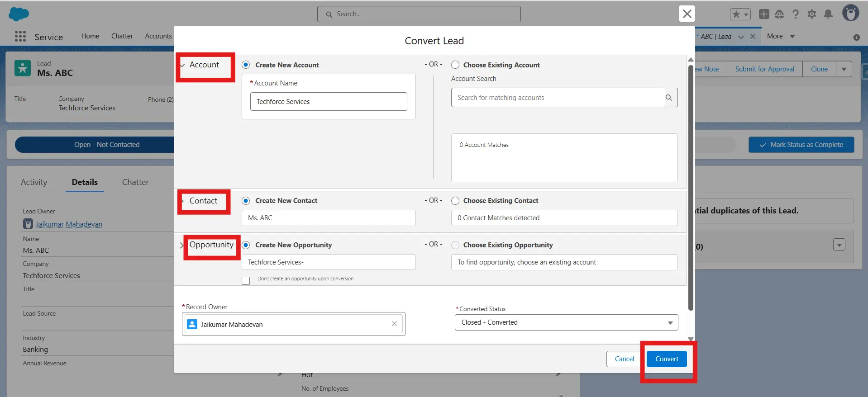Click the Banking industry value

click(35, 350)
